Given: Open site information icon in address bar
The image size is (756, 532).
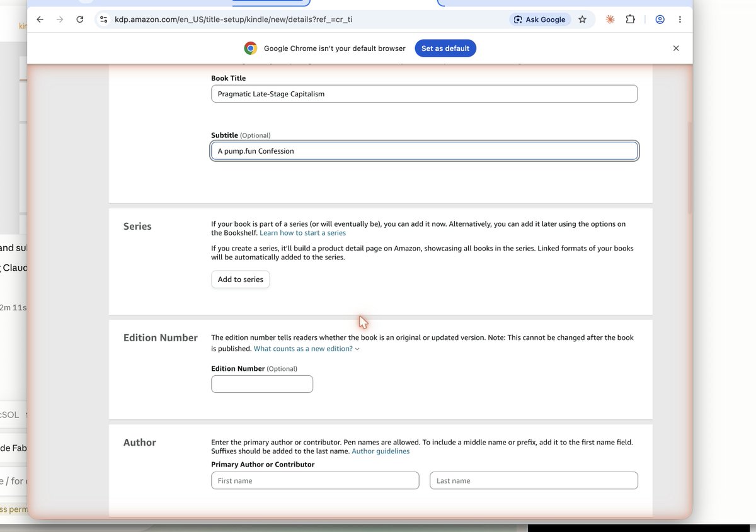Looking at the screenshot, I should point(104,20).
